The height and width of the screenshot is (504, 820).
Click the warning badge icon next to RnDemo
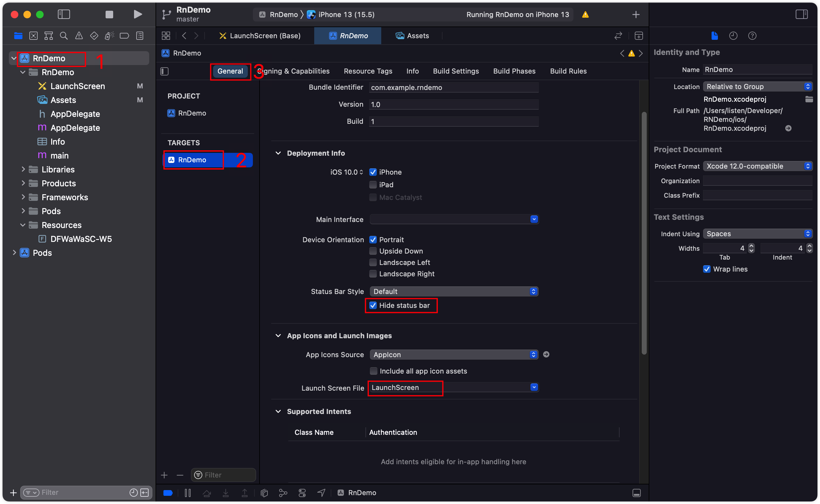631,53
